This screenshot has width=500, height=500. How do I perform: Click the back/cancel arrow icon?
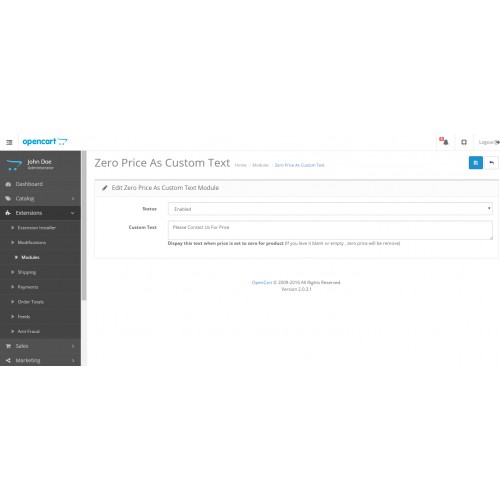[491, 163]
